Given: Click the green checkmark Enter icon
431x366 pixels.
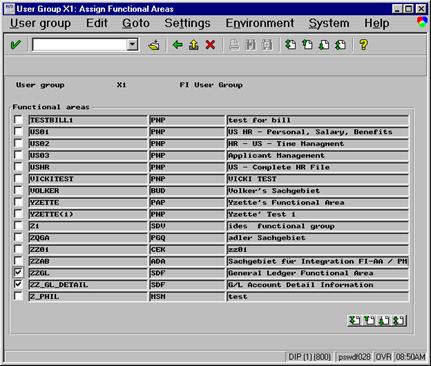Looking at the screenshot, I should pos(15,45).
